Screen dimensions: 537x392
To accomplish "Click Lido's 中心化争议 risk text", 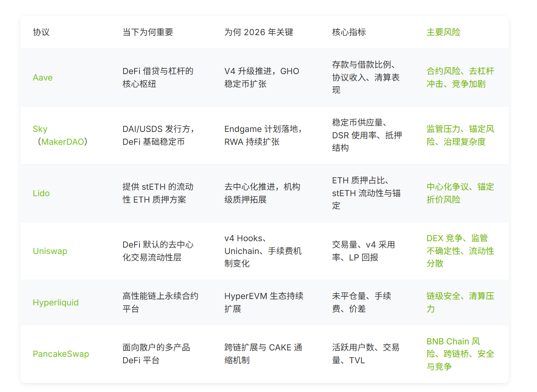I will 448,187.
